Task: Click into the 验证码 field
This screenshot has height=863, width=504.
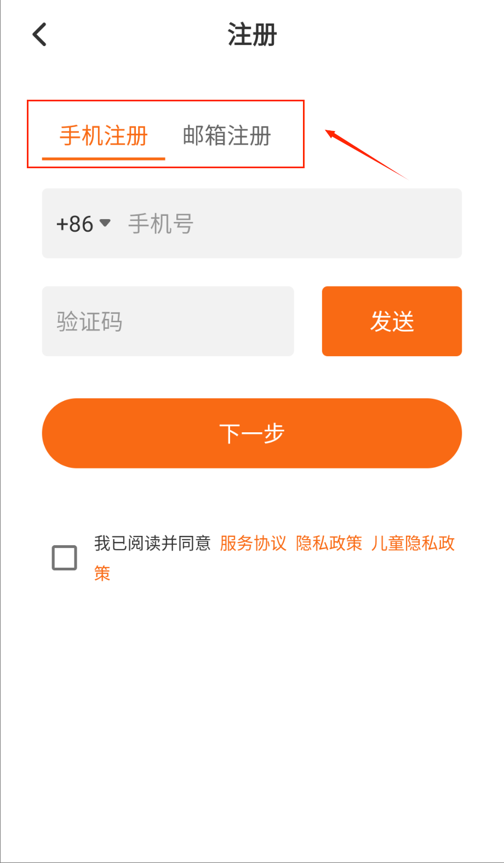Action: click(x=168, y=322)
